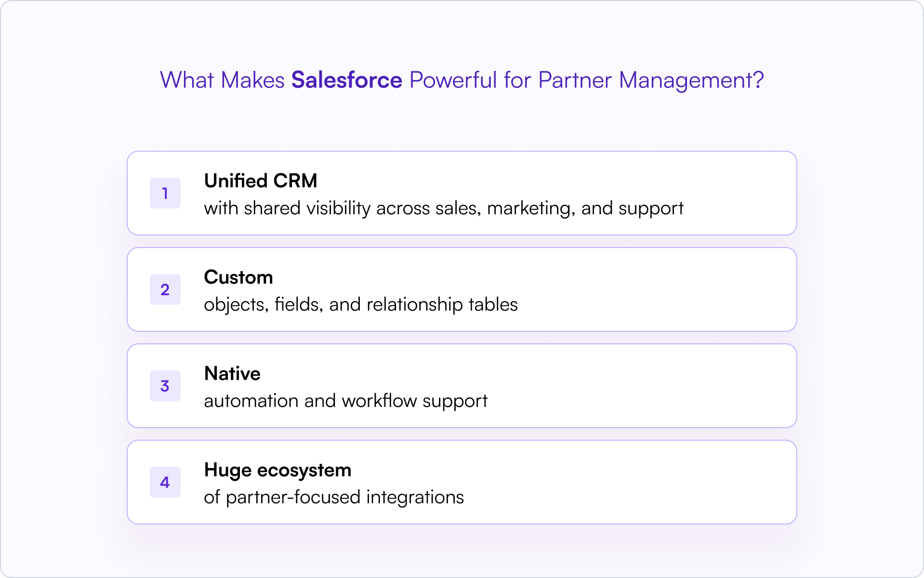
Task: Click the number 3 badge
Action: click(x=165, y=386)
